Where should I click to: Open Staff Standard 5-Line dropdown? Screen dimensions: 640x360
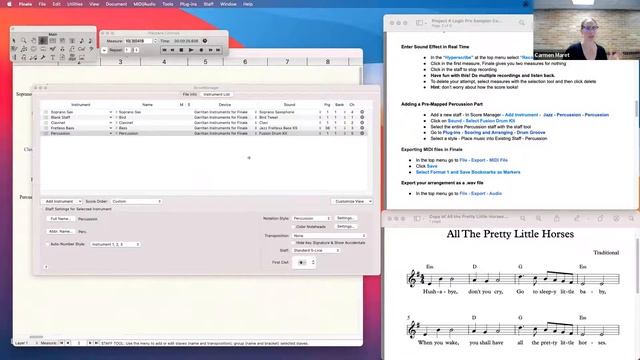(316, 250)
